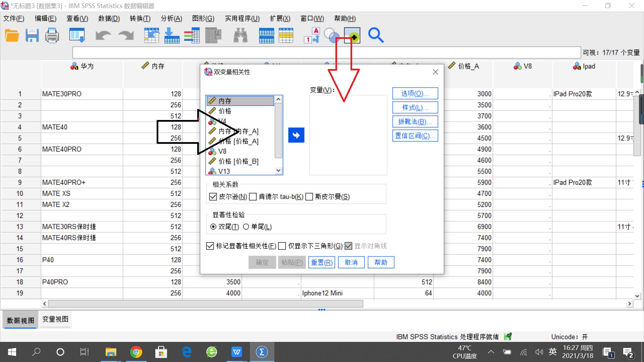644x362 pixels.
Task: Find with binoculars icon
Action: (240, 36)
